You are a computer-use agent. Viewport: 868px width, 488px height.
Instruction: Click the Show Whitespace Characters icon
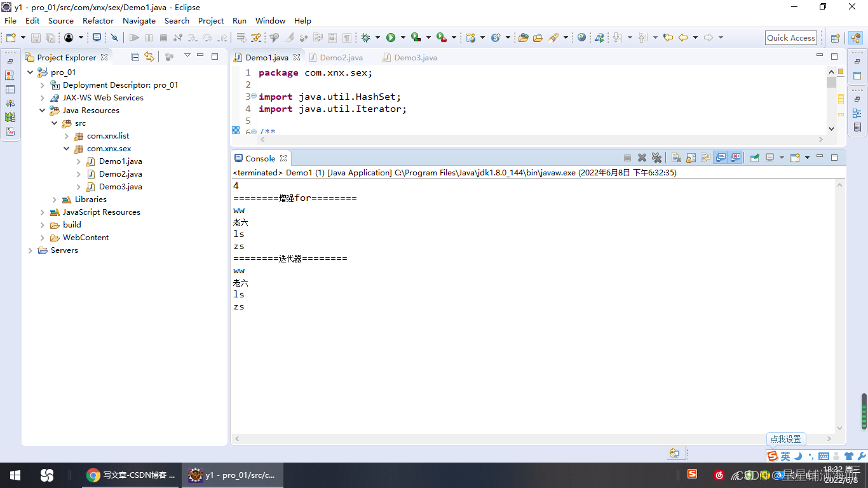pyautogui.click(x=347, y=37)
